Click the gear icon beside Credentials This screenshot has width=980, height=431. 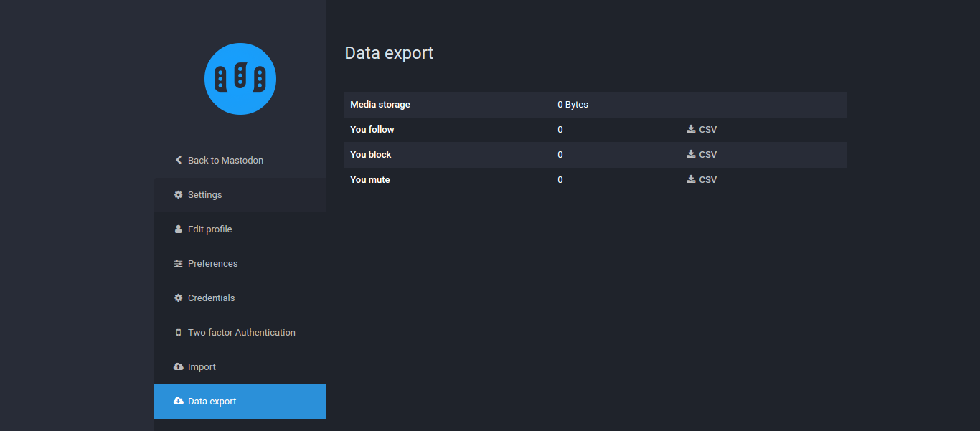coord(179,298)
